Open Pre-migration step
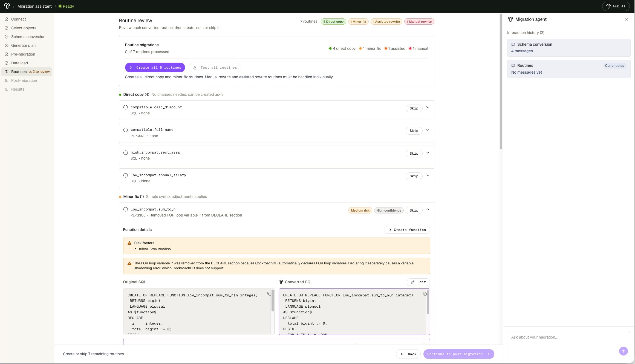This screenshot has width=635, height=364. (x=27, y=54)
